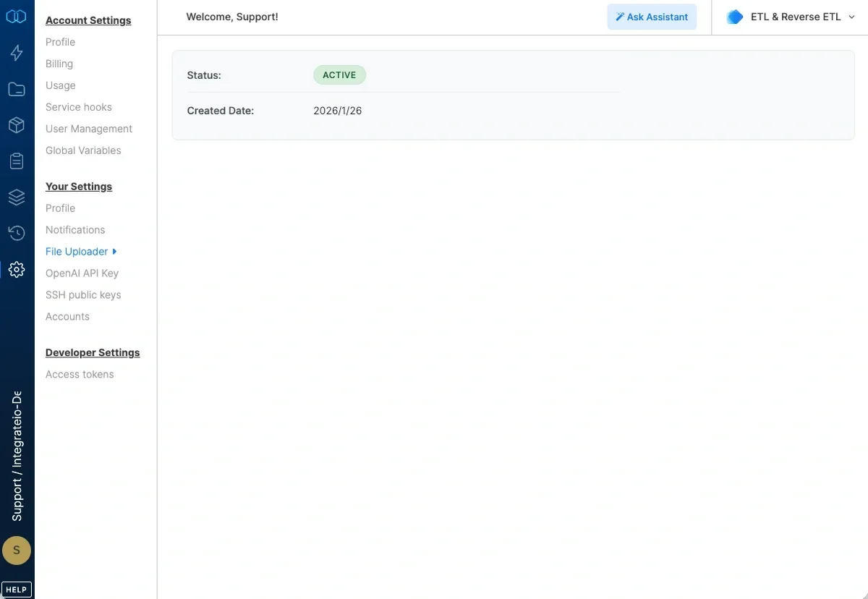Open Accounts settings
Screen dimensions: 868x599
(x=67, y=317)
